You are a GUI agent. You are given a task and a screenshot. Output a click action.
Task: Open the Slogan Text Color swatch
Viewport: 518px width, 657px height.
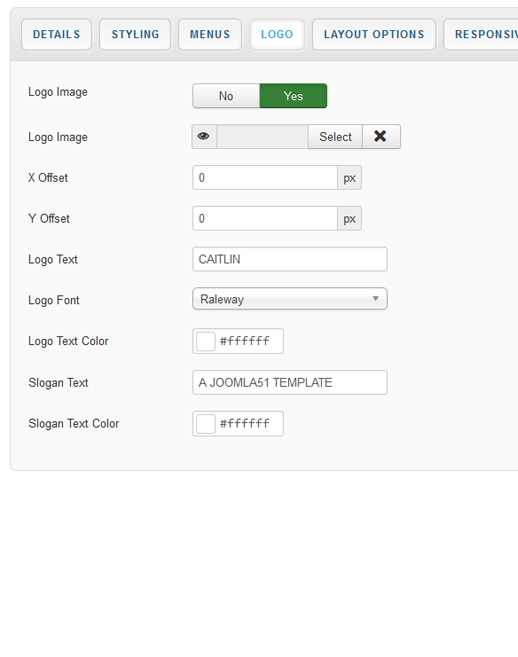click(206, 424)
